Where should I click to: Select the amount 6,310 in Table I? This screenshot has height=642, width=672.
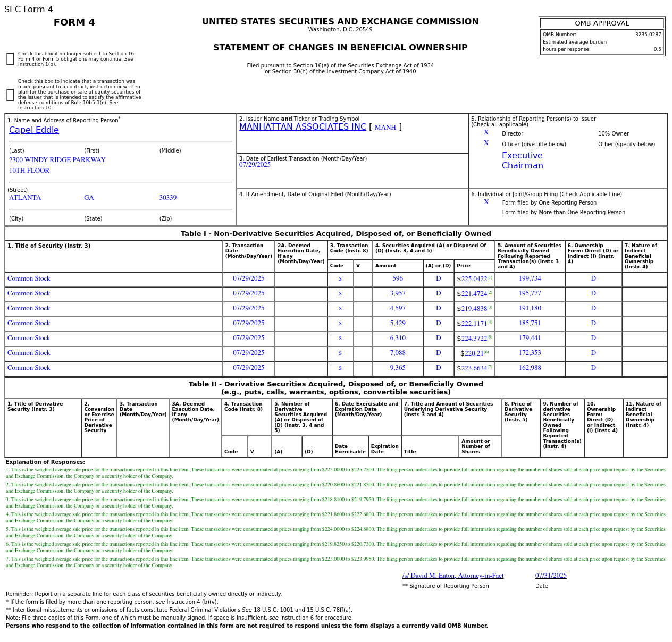tap(398, 338)
